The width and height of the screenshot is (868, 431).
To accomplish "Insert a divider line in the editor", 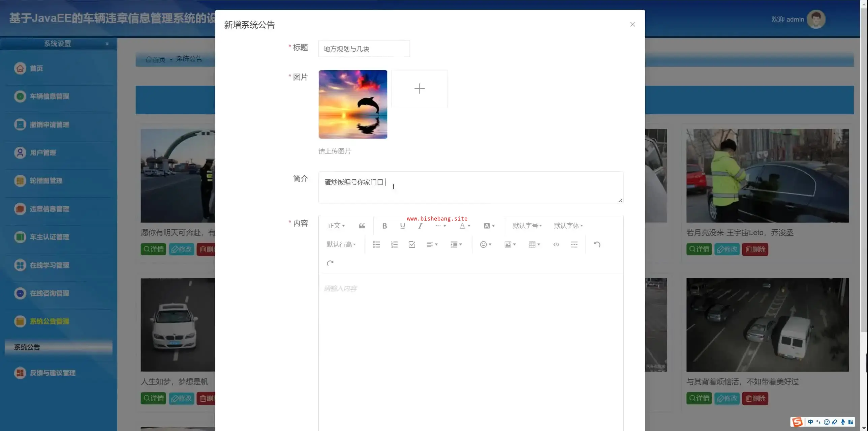I will coord(574,245).
